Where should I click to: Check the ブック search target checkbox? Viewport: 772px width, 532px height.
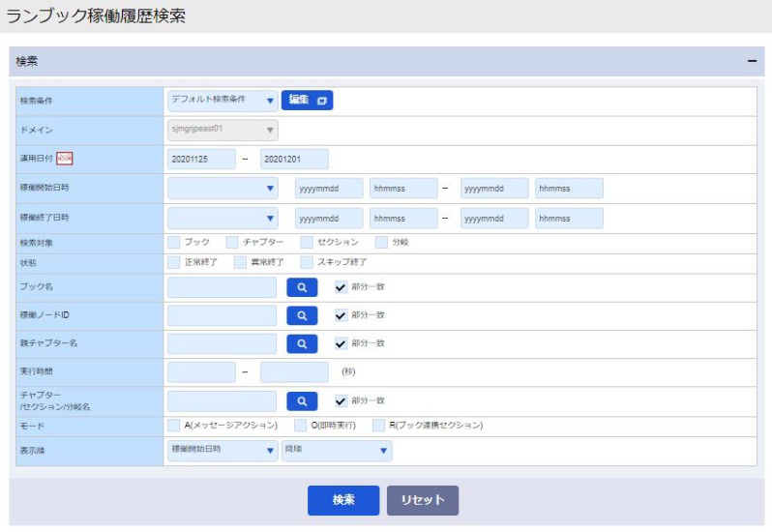pyautogui.click(x=173, y=242)
